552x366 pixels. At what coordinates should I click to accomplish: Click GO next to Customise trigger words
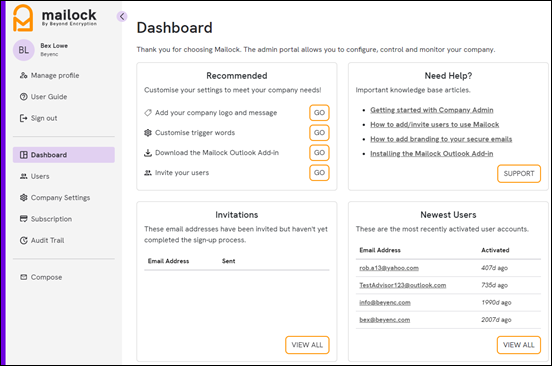(319, 133)
